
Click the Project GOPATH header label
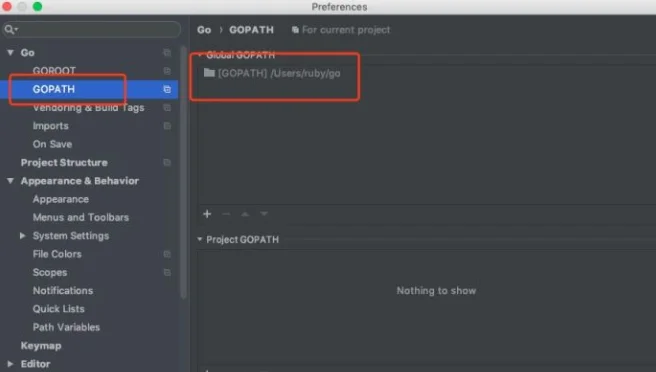tap(243, 239)
